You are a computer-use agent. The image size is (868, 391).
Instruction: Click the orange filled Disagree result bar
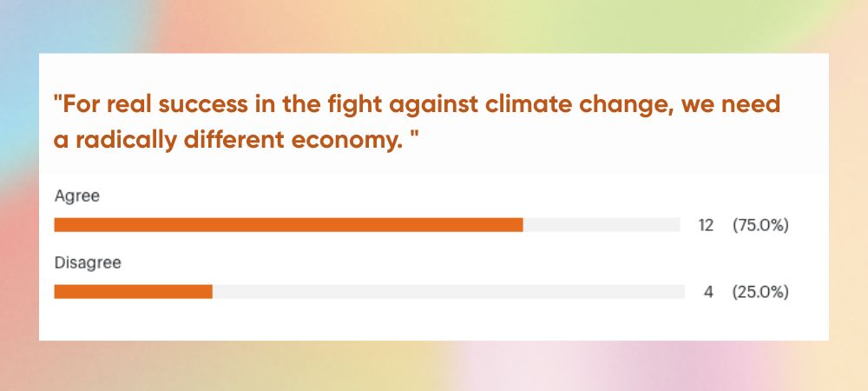click(x=133, y=292)
